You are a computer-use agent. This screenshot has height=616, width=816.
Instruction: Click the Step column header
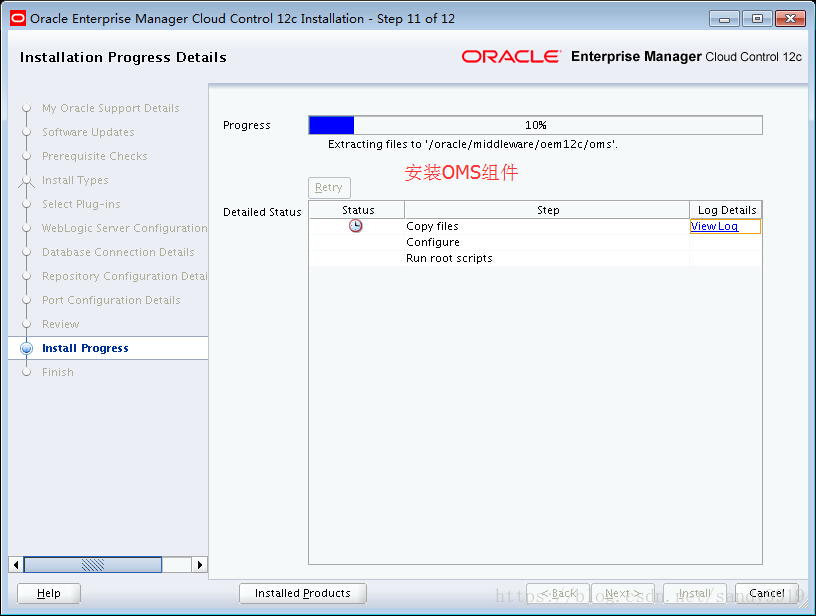[x=547, y=210]
